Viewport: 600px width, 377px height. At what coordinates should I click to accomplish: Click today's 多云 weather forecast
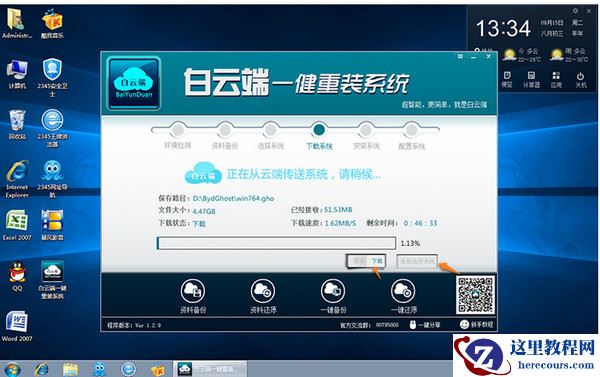[522, 55]
